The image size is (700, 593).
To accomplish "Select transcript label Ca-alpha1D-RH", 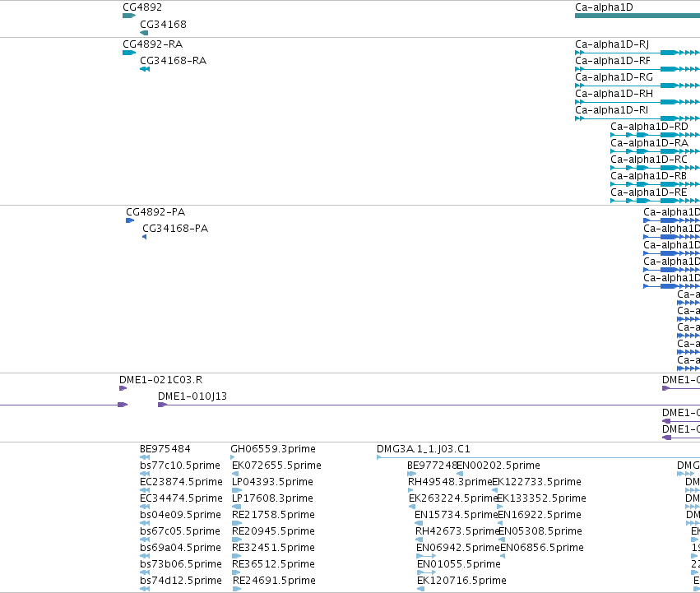I will tap(614, 94).
